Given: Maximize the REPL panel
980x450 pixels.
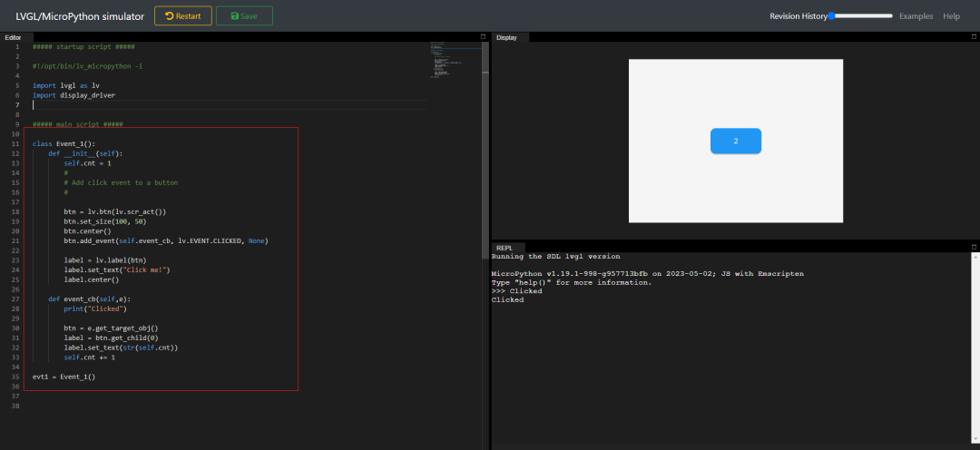Looking at the screenshot, I should click(x=974, y=247).
